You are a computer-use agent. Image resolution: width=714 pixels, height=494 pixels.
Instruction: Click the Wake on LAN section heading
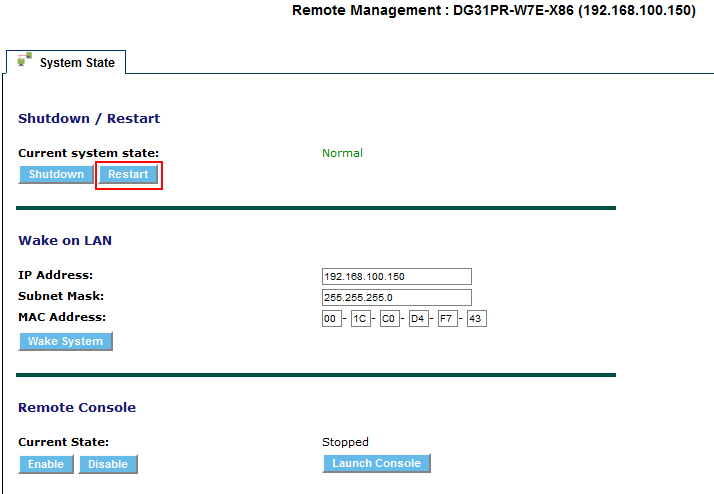tap(65, 241)
